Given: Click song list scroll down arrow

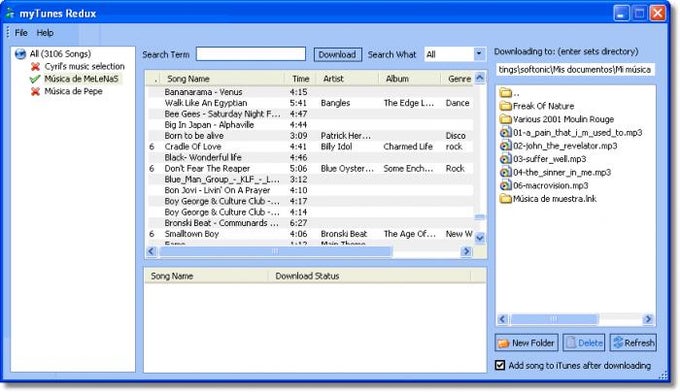Looking at the screenshot, I should point(480,238).
